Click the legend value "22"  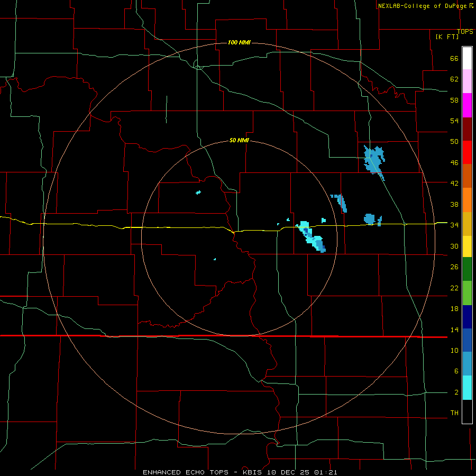(x=454, y=288)
